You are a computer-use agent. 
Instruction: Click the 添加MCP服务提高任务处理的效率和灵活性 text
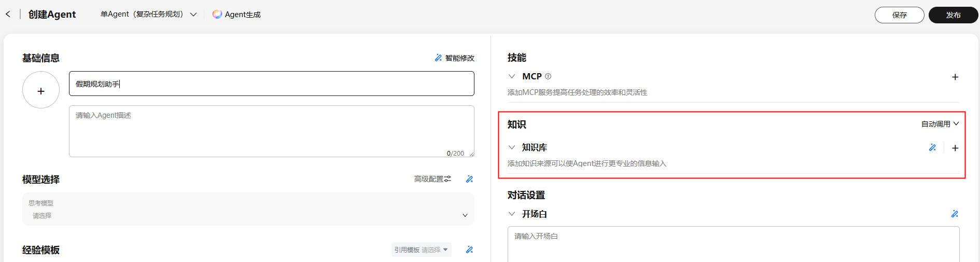[577, 92]
